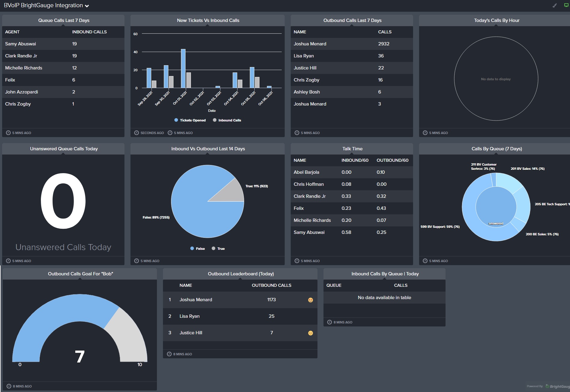This screenshot has width=570, height=392.
Task: Open the Calls By Queue (7 Days) title
Action: click(497, 149)
